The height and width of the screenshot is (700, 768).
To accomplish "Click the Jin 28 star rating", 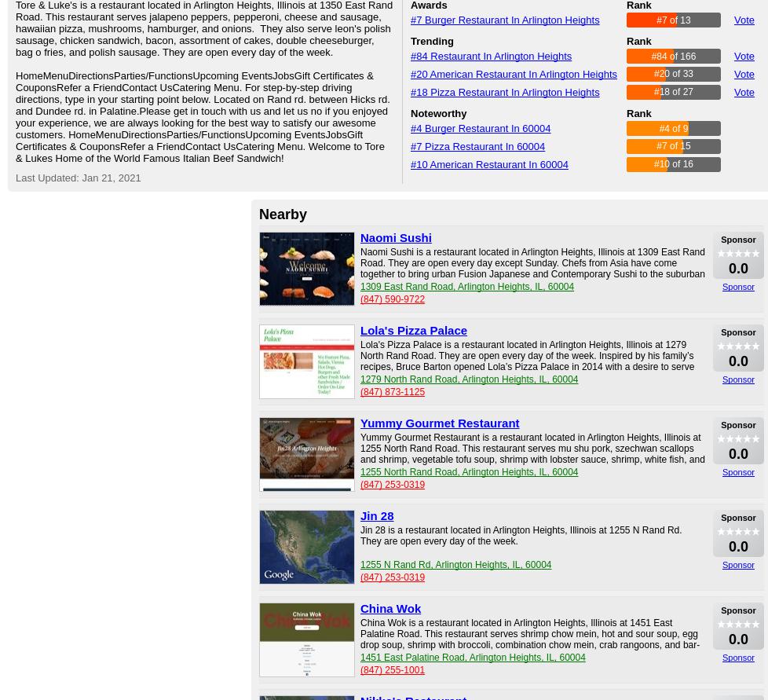I will pyautogui.click(x=738, y=532).
